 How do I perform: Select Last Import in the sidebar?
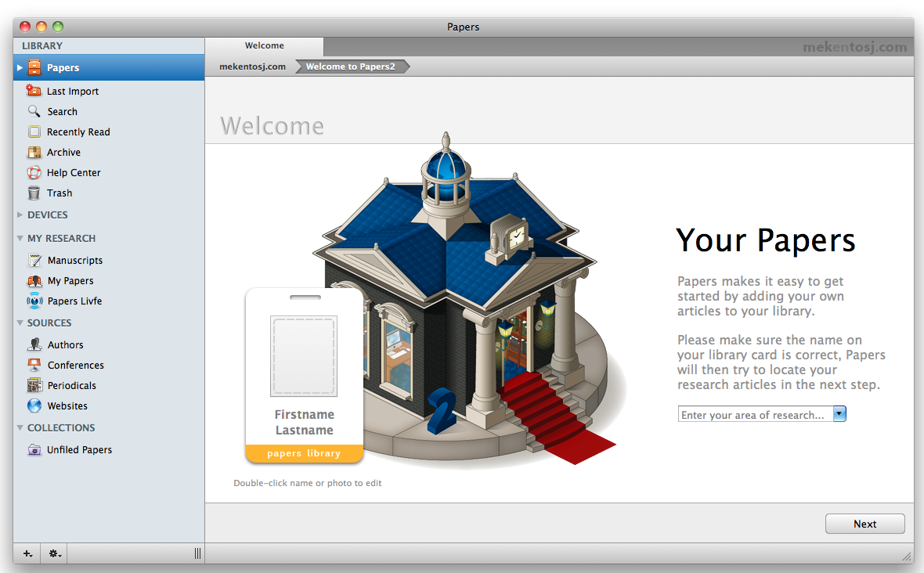coord(73,92)
